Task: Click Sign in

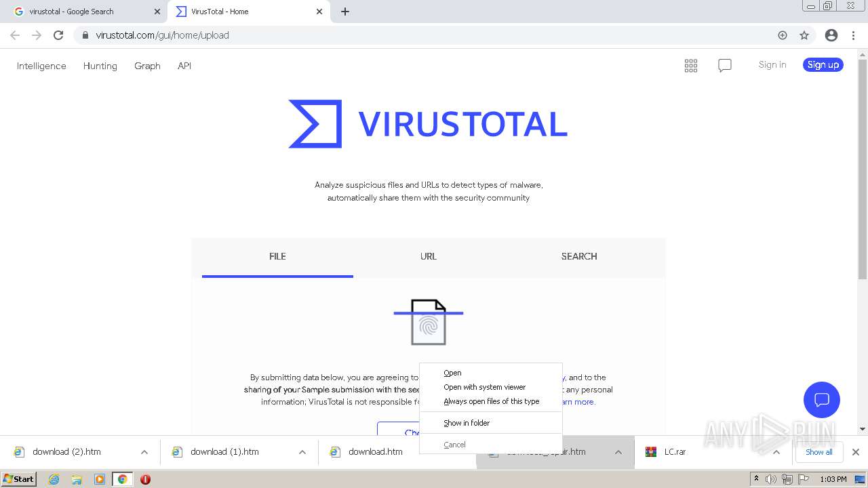Action: tap(772, 65)
